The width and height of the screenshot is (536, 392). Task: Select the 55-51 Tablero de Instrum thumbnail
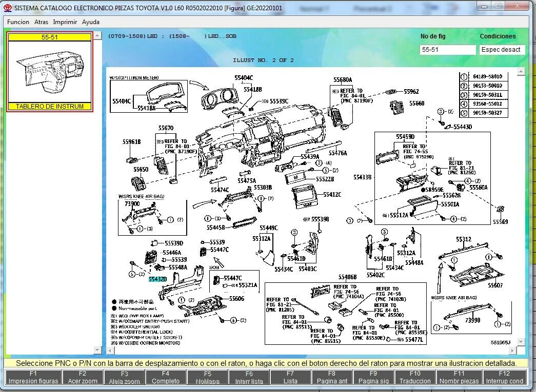point(50,72)
